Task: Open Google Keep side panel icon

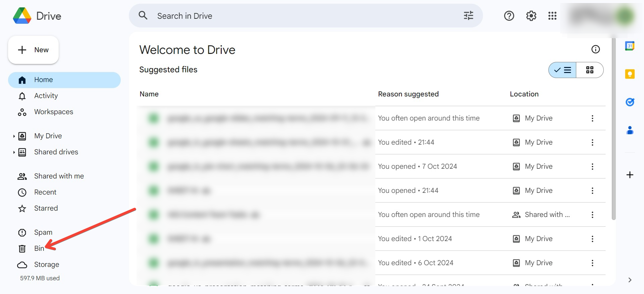Action: (630, 74)
